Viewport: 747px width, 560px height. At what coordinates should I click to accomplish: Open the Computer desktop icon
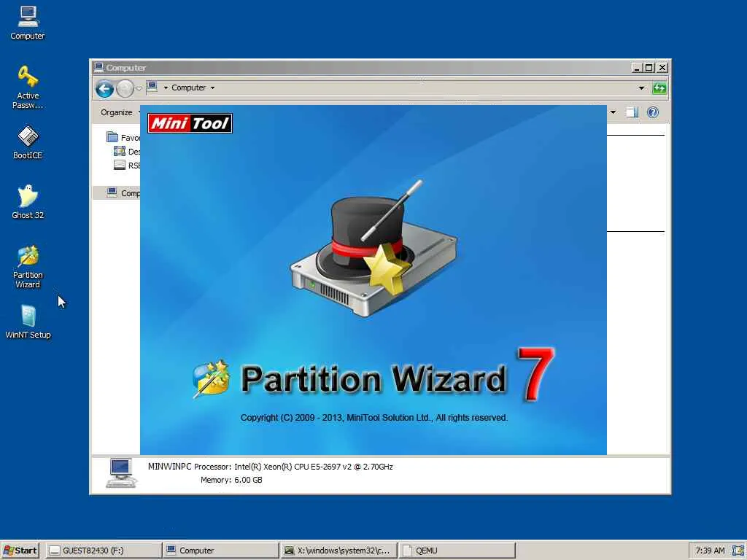click(x=28, y=23)
